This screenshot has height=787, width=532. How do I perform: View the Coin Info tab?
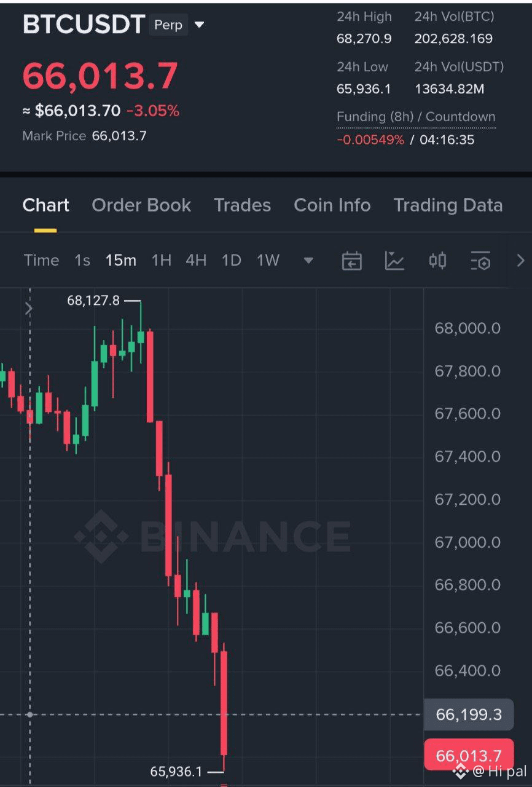click(x=332, y=205)
